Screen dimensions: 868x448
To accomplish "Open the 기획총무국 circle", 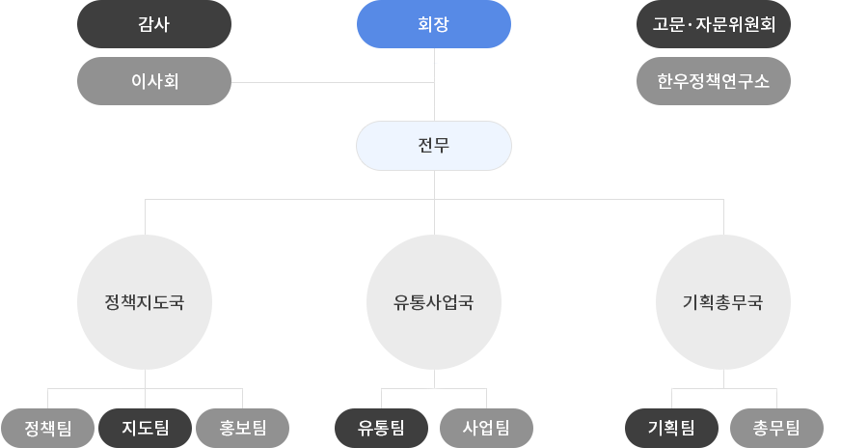I will (x=723, y=302).
